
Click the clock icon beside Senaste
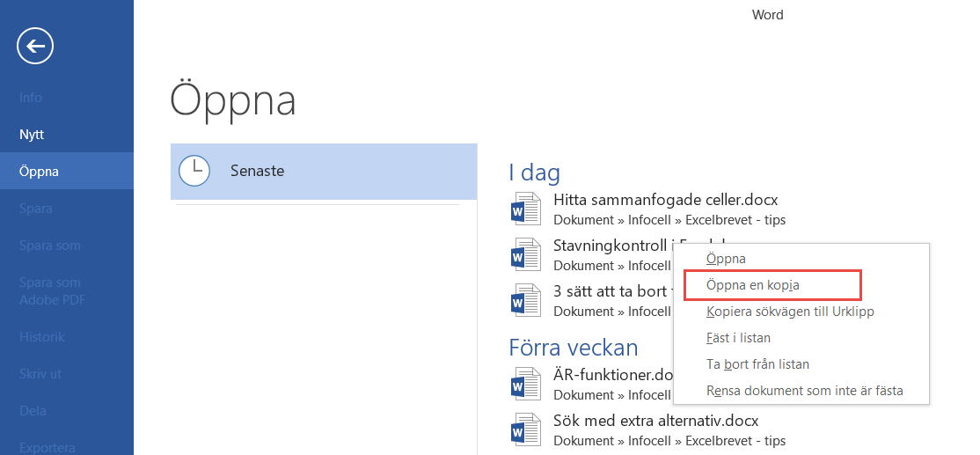tap(194, 170)
